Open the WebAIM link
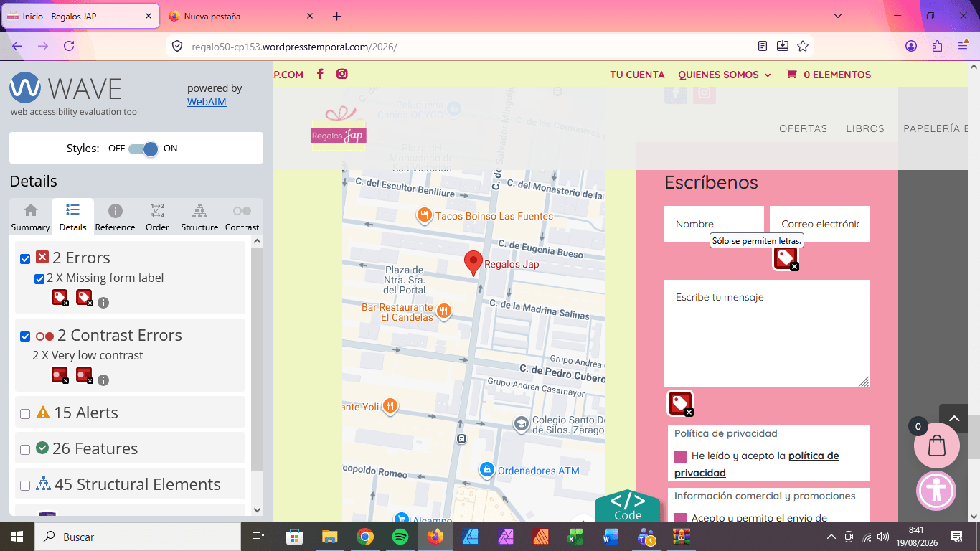 pyautogui.click(x=207, y=102)
